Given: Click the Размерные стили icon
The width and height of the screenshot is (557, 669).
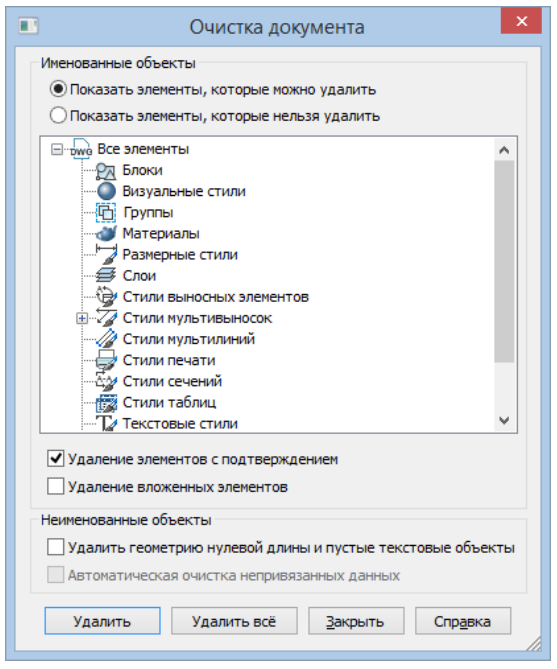Looking at the screenshot, I should point(106,254).
